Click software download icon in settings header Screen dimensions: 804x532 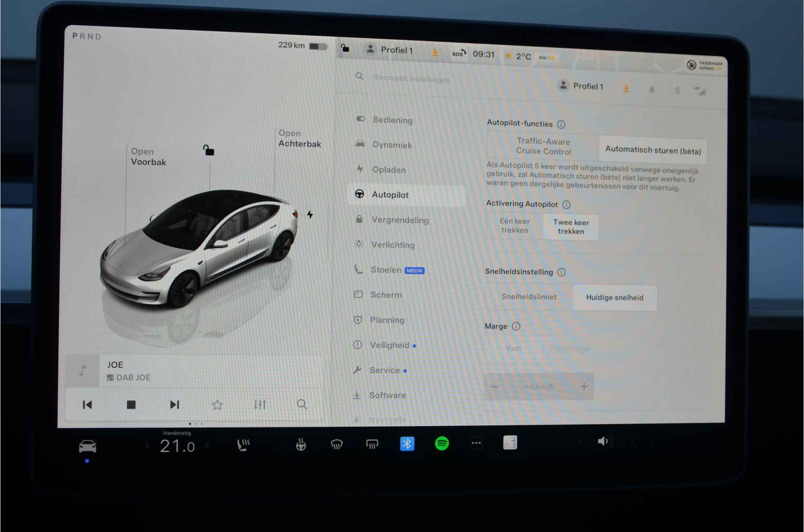click(x=626, y=88)
